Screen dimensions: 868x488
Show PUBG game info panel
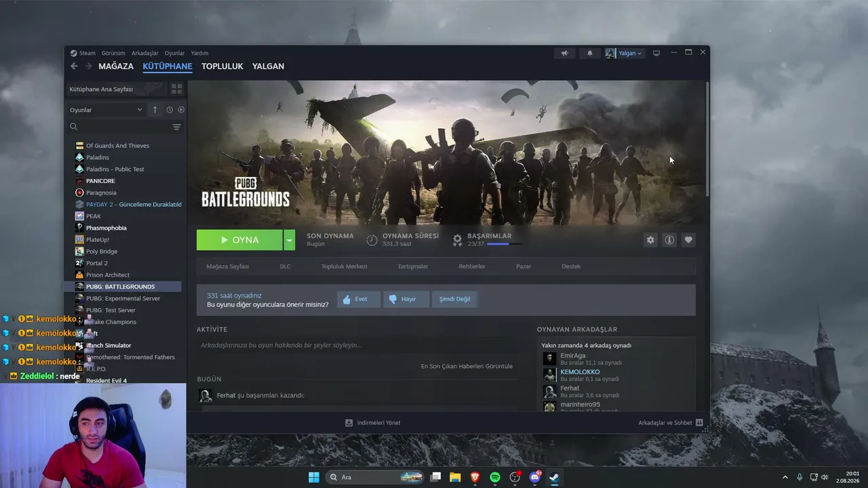pos(669,240)
